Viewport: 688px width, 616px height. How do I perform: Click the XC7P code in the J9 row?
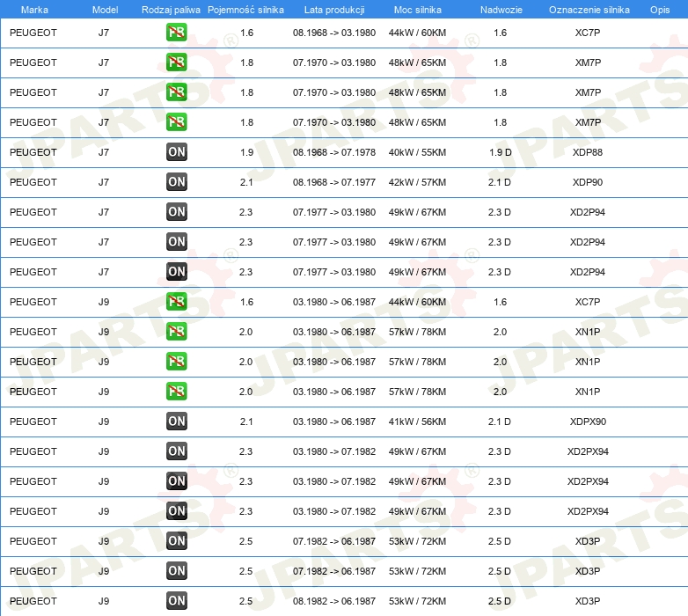coord(588,302)
